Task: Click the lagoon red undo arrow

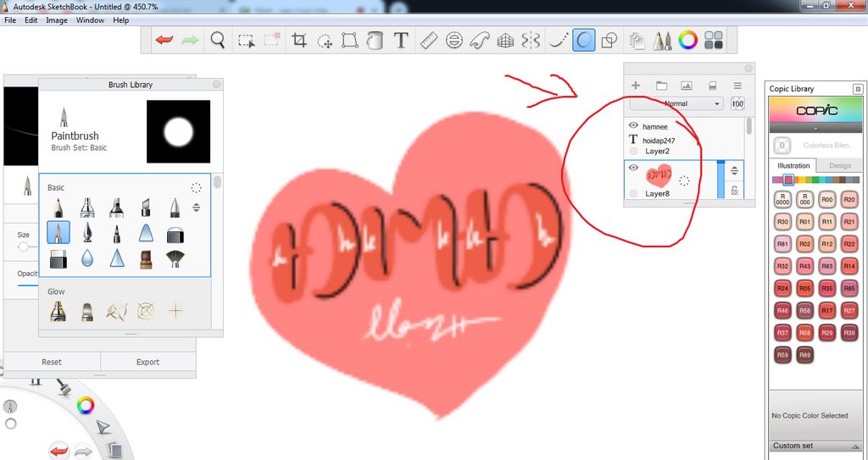Action: [x=58, y=452]
